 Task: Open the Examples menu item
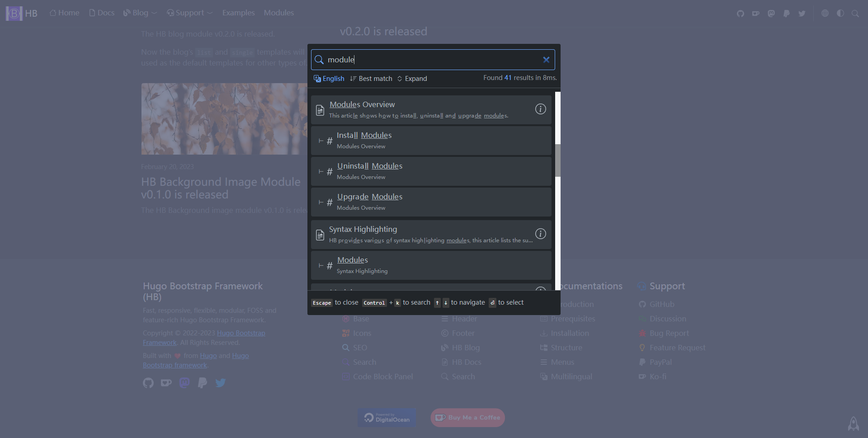click(x=238, y=13)
